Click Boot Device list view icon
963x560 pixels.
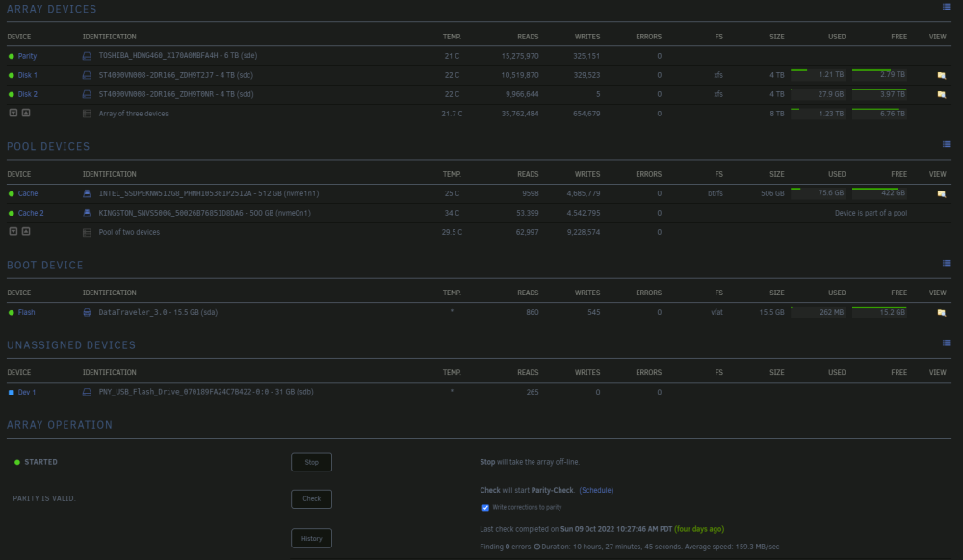947,263
